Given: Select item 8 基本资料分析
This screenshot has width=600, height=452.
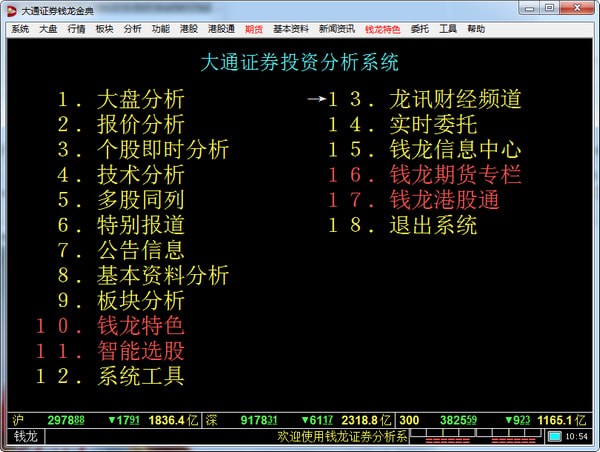Looking at the screenshot, I should coord(143,275).
